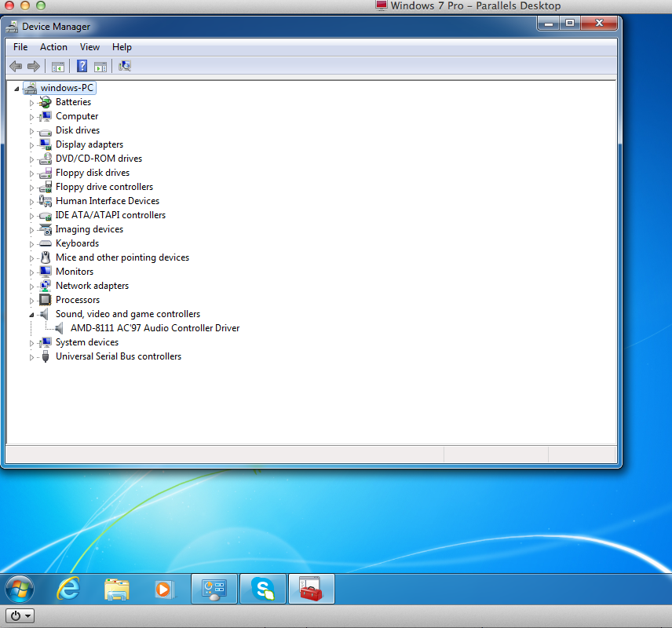This screenshot has height=628, width=672.
Task: Click the red close button of Parallels window
Action: pyautogui.click(x=9, y=5)
